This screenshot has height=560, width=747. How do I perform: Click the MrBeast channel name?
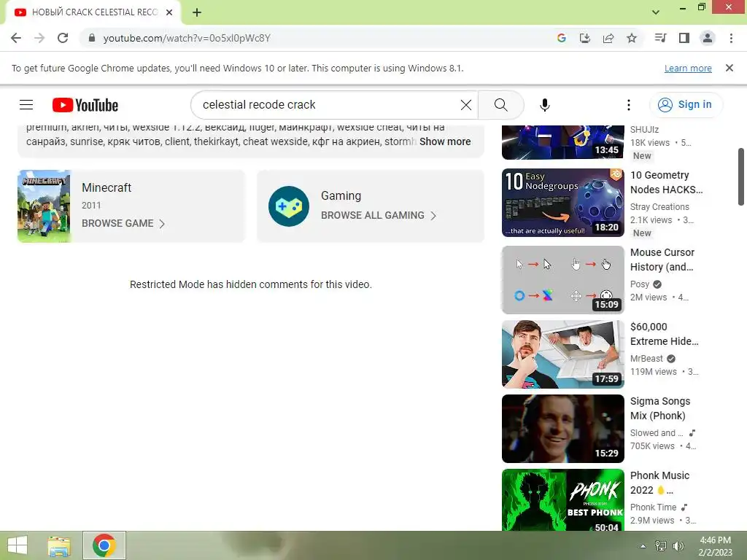(646, 359)
